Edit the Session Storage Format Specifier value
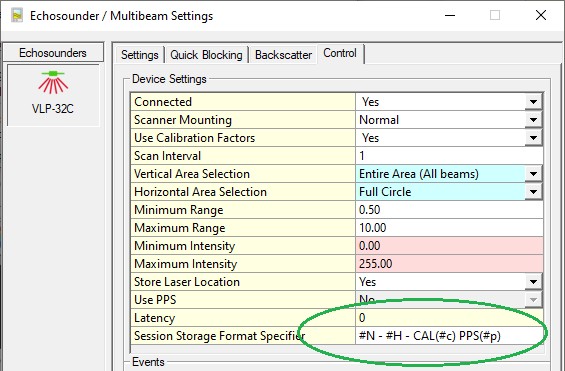The width and height of the screenshot is (565, 371). click(x=449, y=336)
